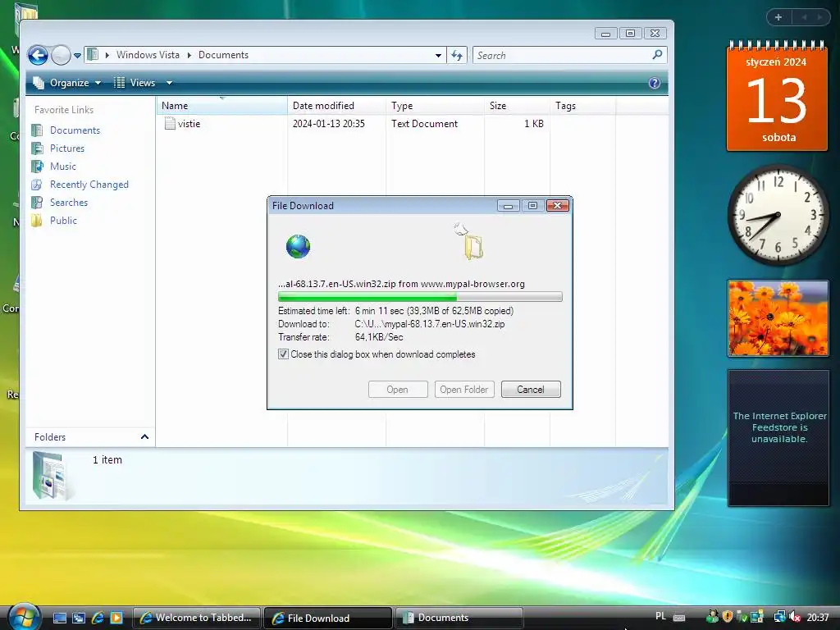The width and height of the screenshot is (840, 630).
Task: Click the blue Help question mark icon
Action: [654, 83]
